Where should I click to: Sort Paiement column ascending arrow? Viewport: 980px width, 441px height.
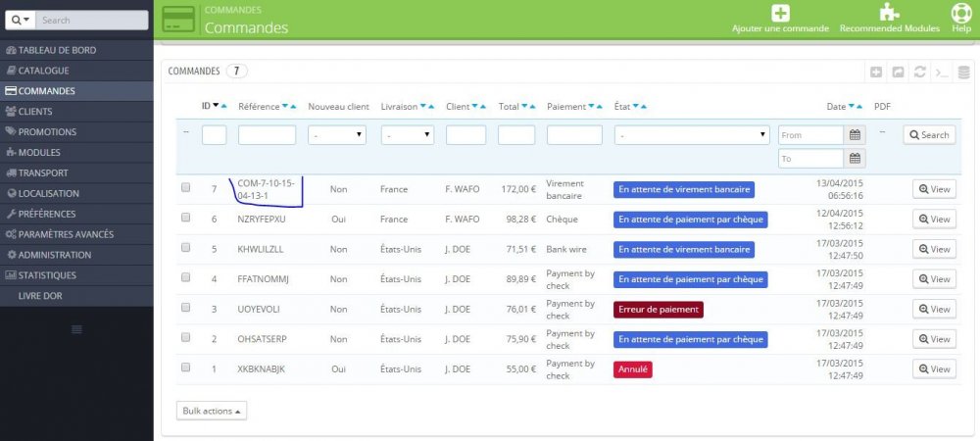click(x=599, y=107)
